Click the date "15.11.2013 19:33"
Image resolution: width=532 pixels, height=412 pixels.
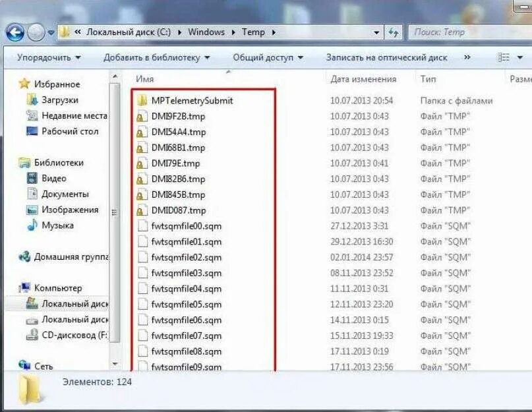point(362,336)
